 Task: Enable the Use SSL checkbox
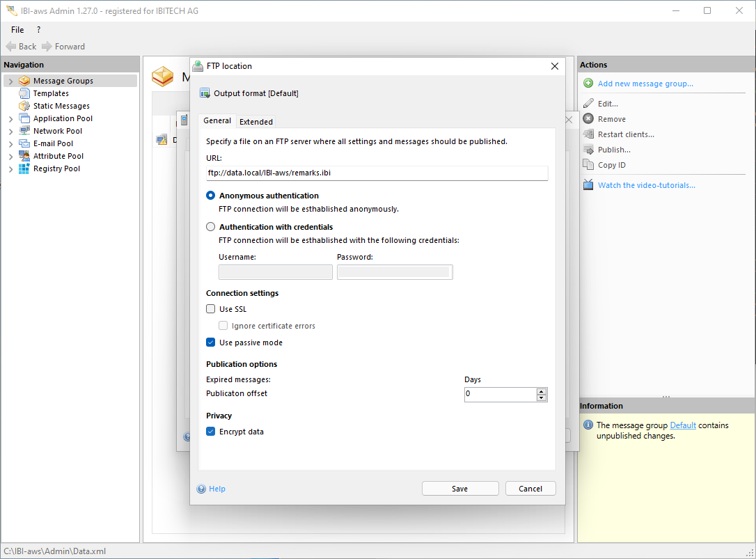[x=211, y=309]
